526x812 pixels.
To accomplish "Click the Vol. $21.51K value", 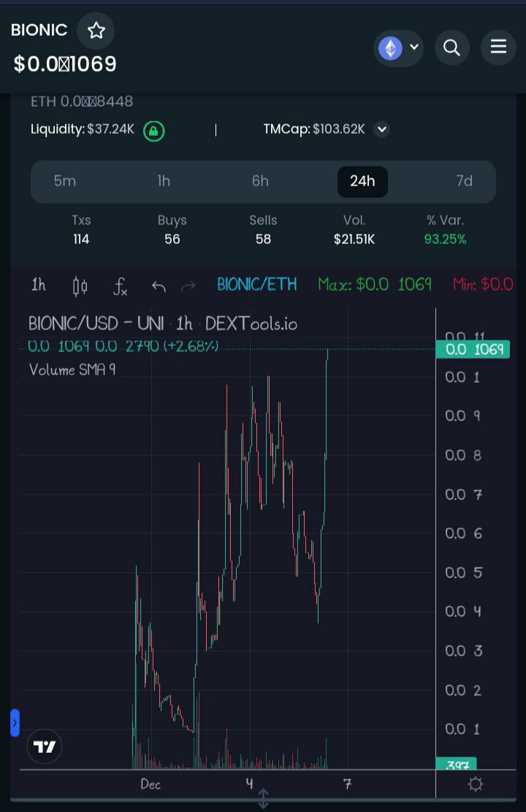I will tap(354, 240).
